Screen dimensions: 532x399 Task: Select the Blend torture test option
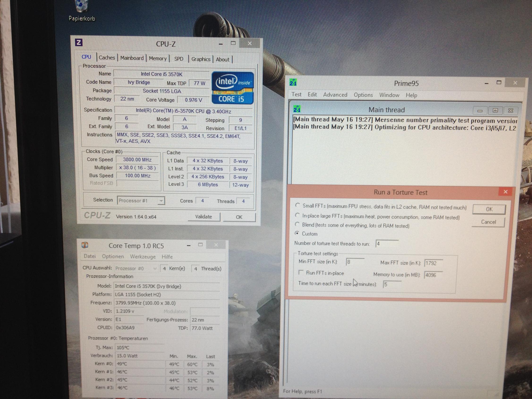[297, 224]
